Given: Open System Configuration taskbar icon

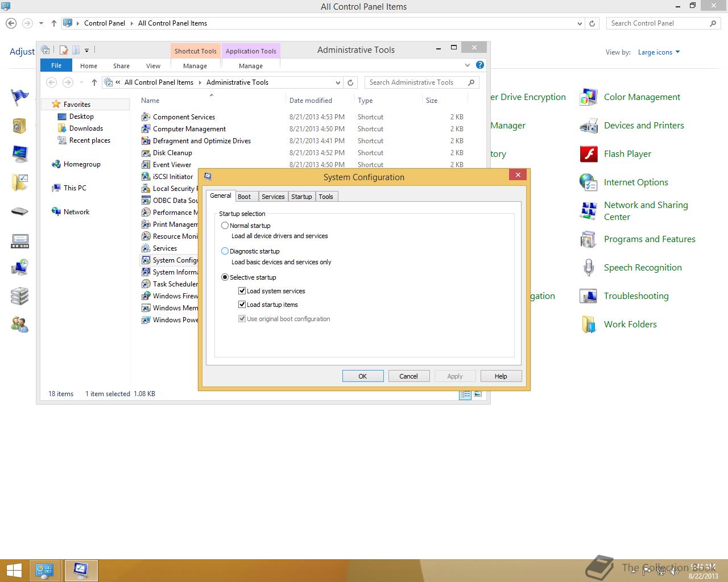Looking at the screenshot, I should coord(81,570).
